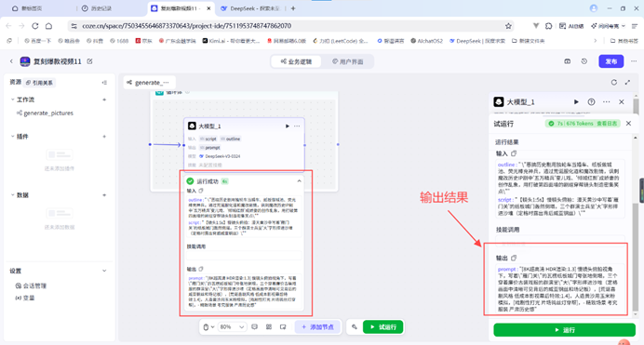Open the AIchatOS2 bookmark
The width and height of the screenshot is (644, 345).
click(427, 41)
